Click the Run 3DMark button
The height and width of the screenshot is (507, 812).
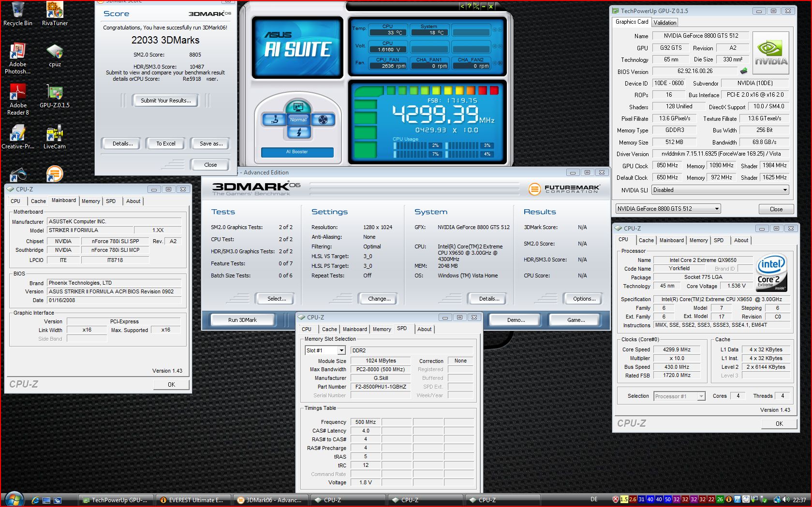242,320
